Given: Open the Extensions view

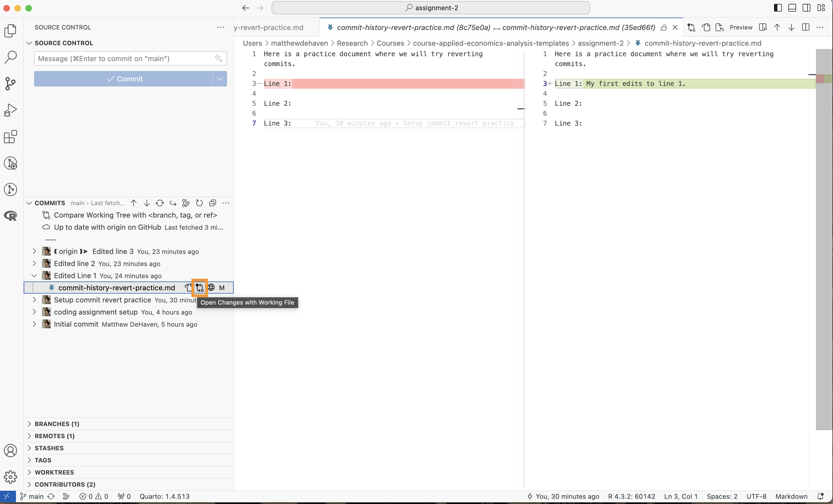Looking at the screenshot, I should pos(10,137).
